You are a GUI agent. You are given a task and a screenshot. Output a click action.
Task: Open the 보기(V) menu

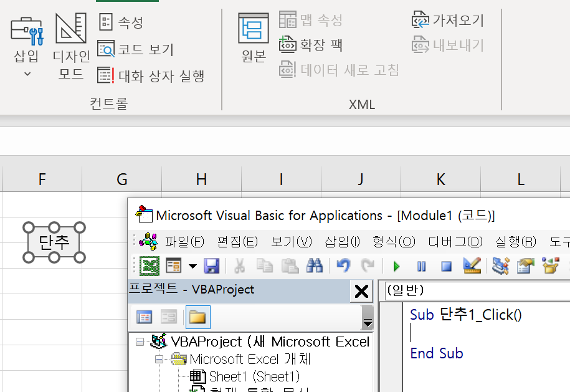(x=291, y=241)
